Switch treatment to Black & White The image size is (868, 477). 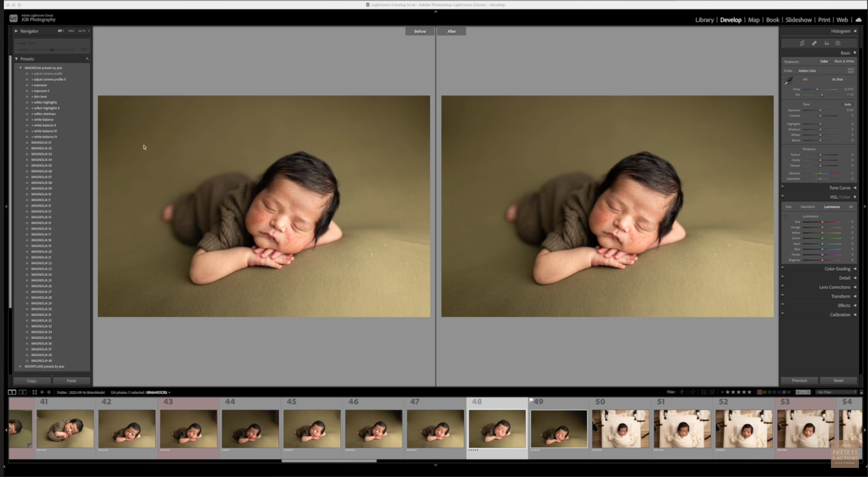844,61
